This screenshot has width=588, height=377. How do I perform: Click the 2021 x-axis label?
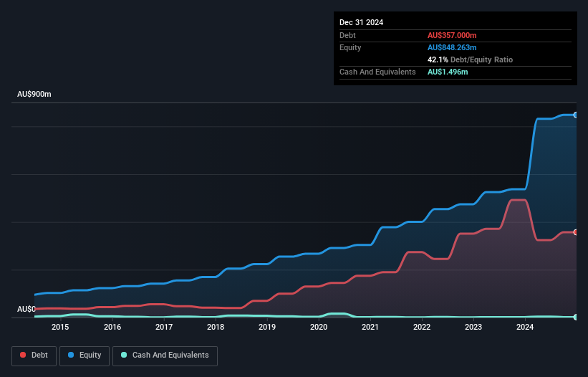(x=370, y=327)
